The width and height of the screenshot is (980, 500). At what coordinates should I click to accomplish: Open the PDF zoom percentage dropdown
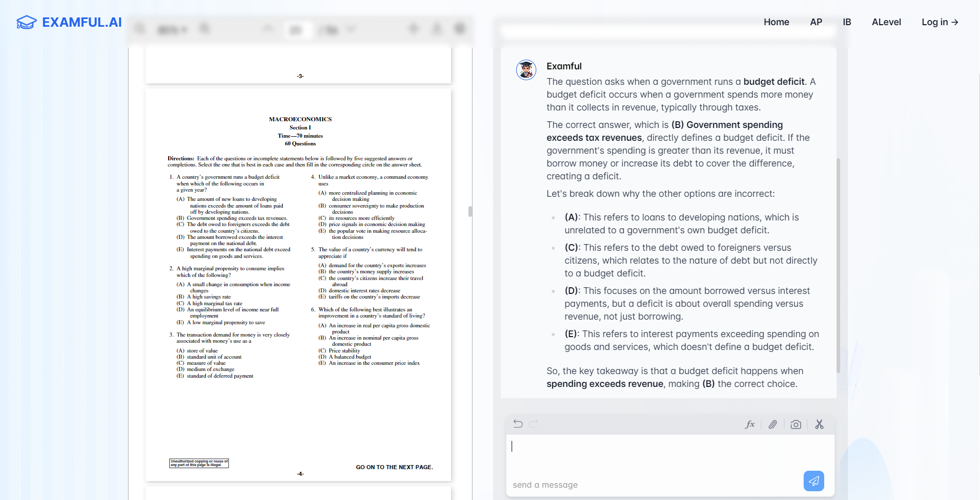coord(172,30)
